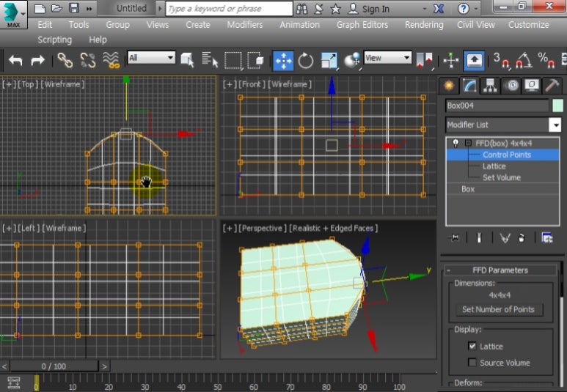Screen dimensions: 567x392
Task: Toggle Keyboard Shortcut Override
Action: coord(474,60)
